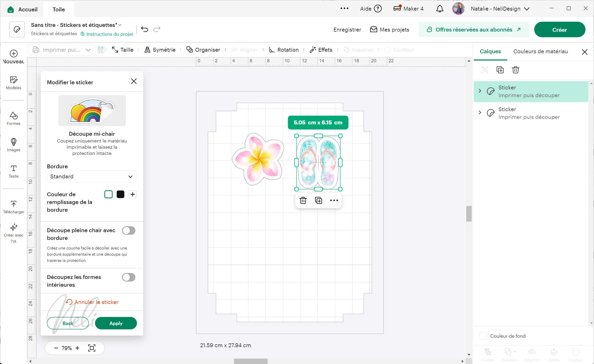Enable Découpe pleine chair avec bordure
This screenshot has width=594, height=364.
[129, 231]
